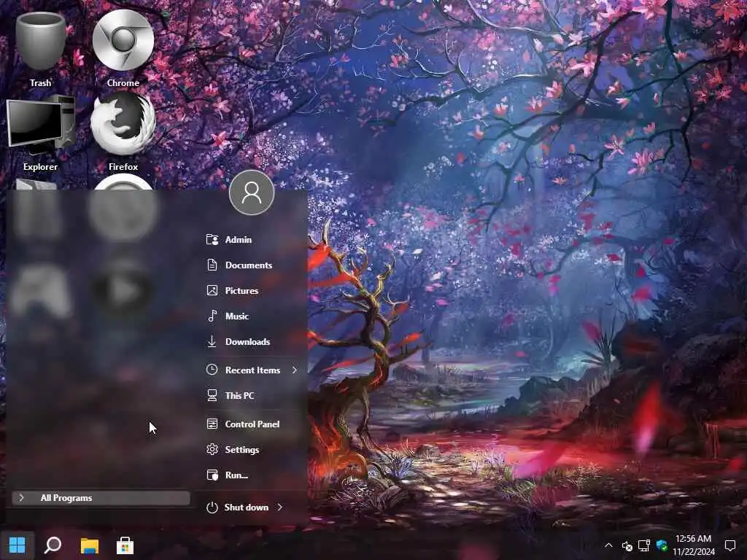Image resolution: width=747 pixels, height=560 pixels.
Task: Open the Explorer computer desktop icon
Action: click(41, 133)
